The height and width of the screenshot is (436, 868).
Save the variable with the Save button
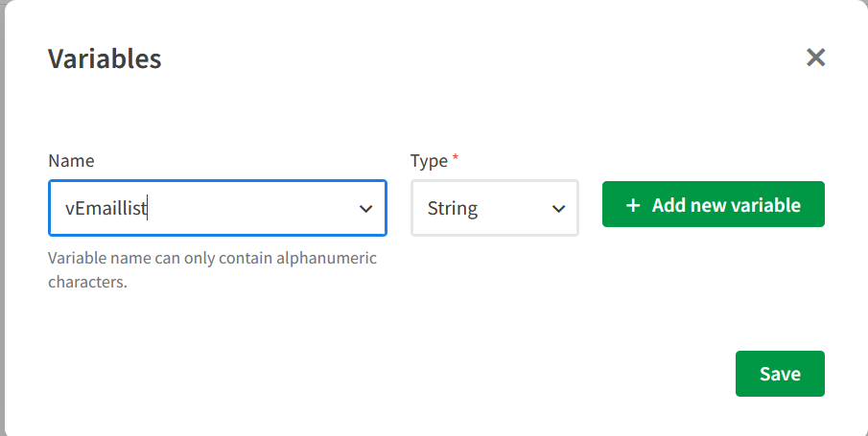coord(780,374)
